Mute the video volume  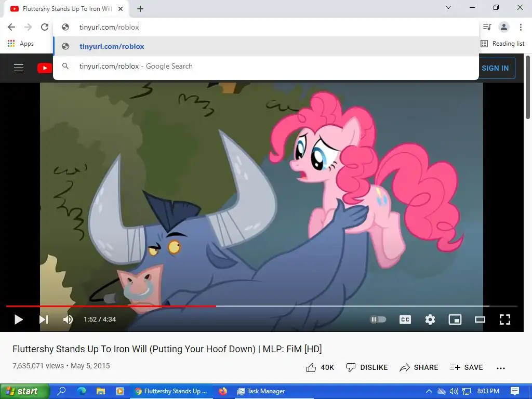68,320
